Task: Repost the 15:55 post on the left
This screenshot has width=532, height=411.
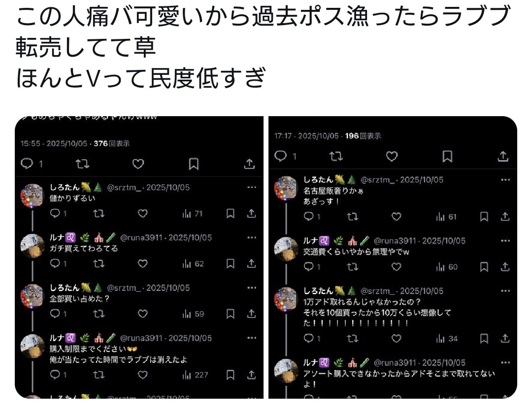Action: click(x=82, y=164)
